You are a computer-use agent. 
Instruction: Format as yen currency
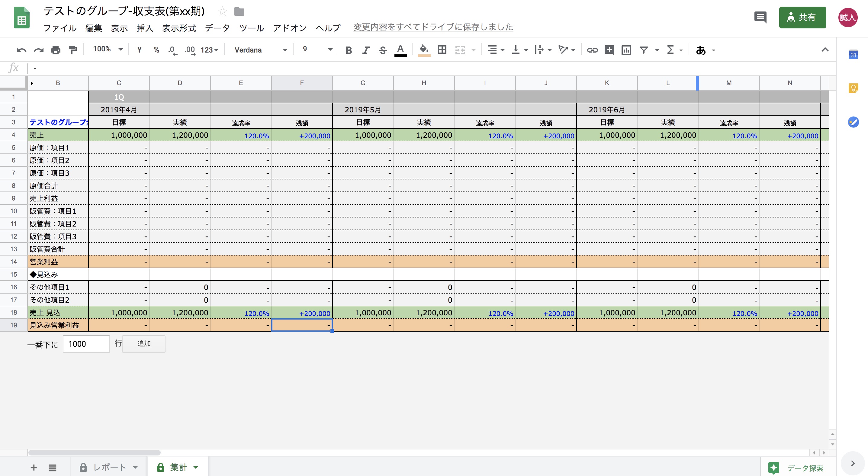point(139,50)
